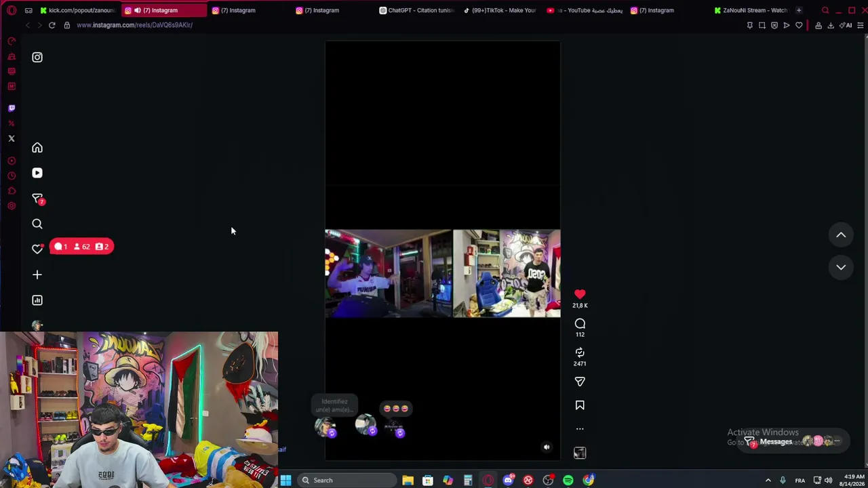Create a new post with plus icon

coord(37,274)
